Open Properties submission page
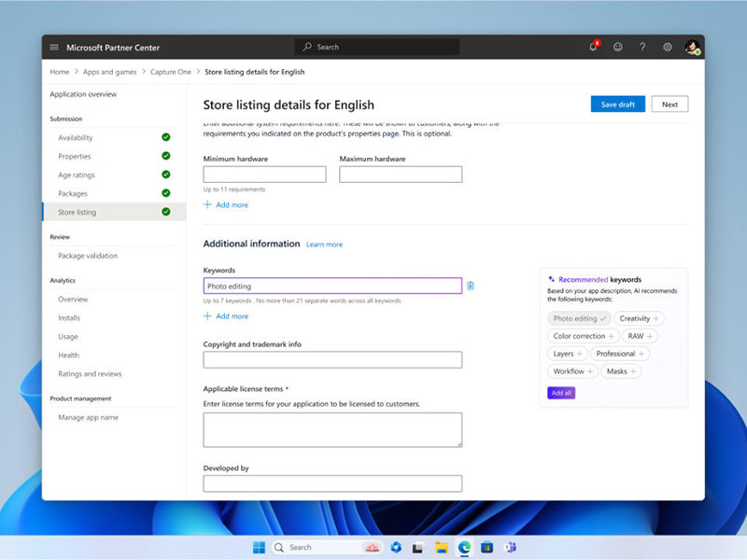The width and height of the screenshot is (747, 560). [x=75, y=156]
